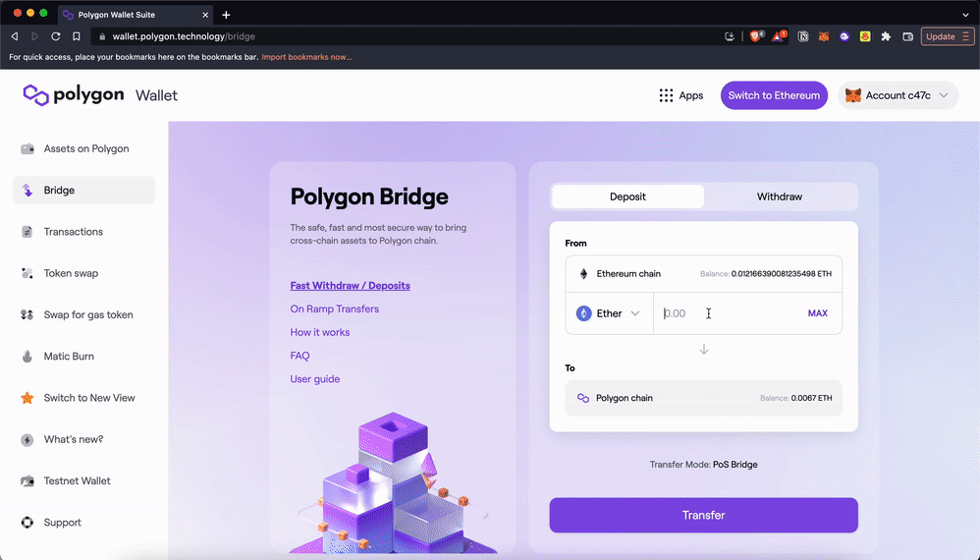The image size is (980, 560).
Task: Open the User guide link
Action: [x=315, y=379]
